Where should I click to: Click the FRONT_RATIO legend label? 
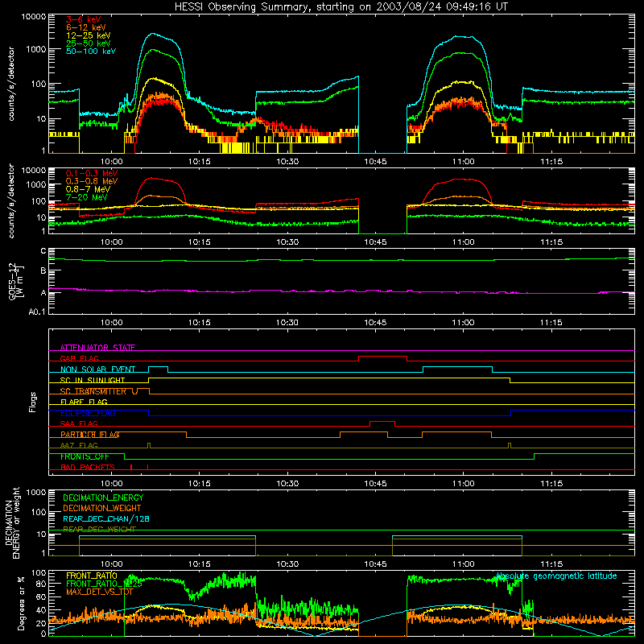(x=92, y=576)
